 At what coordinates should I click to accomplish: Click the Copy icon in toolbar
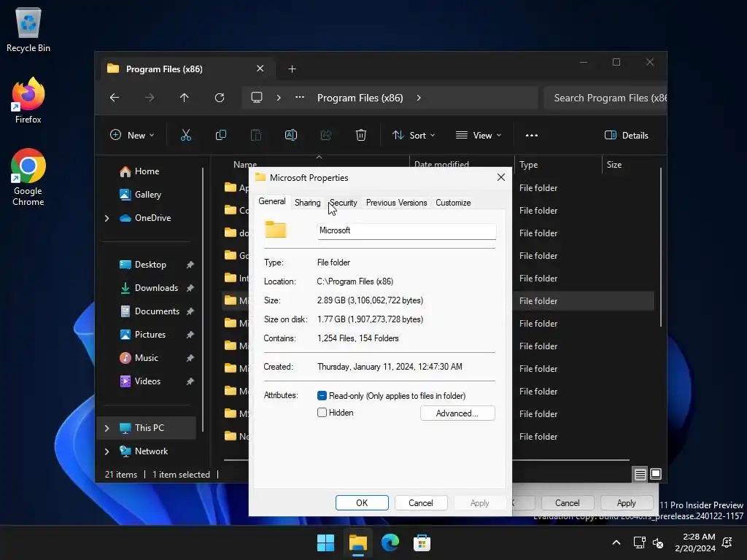coord(220,135)
